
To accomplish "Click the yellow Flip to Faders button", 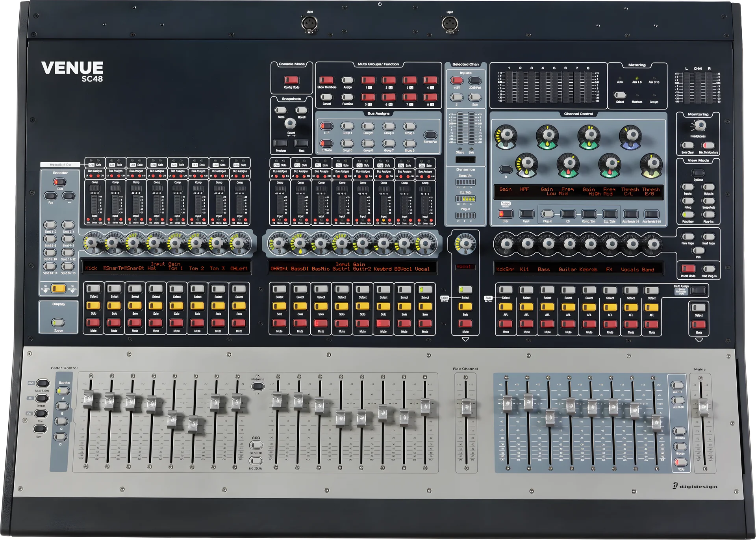I will 59,288.
